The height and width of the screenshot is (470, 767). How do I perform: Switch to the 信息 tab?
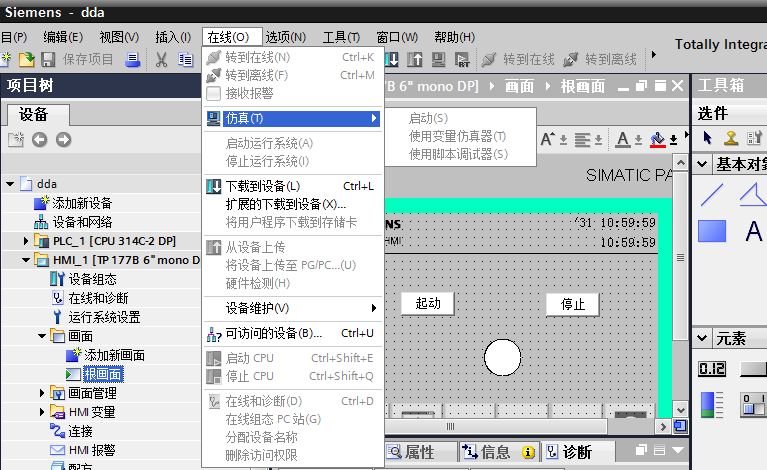click(498, 452)
